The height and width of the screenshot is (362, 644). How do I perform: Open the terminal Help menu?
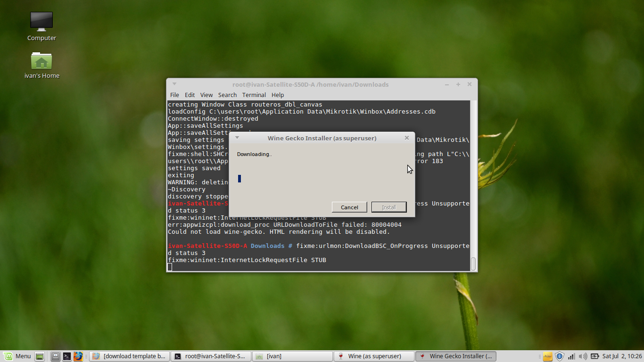[x=278, y=95]
